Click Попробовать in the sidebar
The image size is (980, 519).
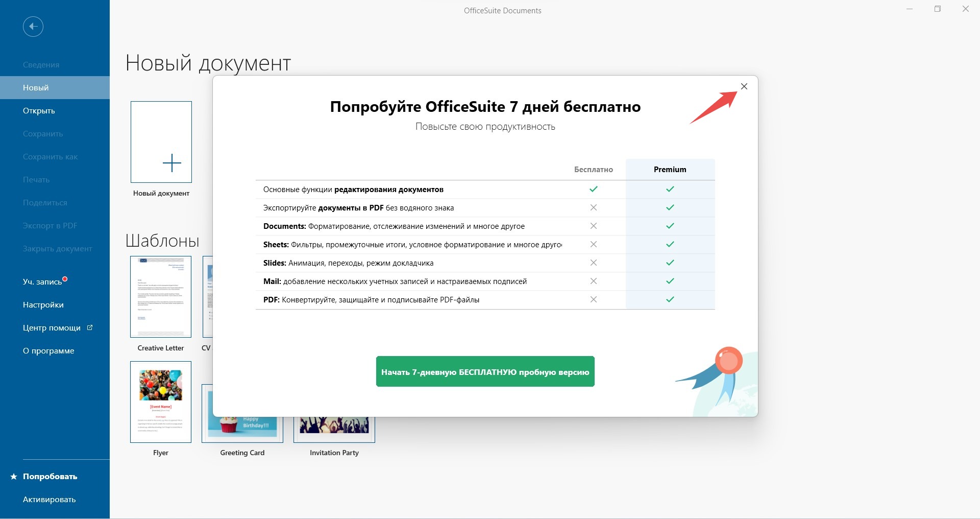point(50,477)
